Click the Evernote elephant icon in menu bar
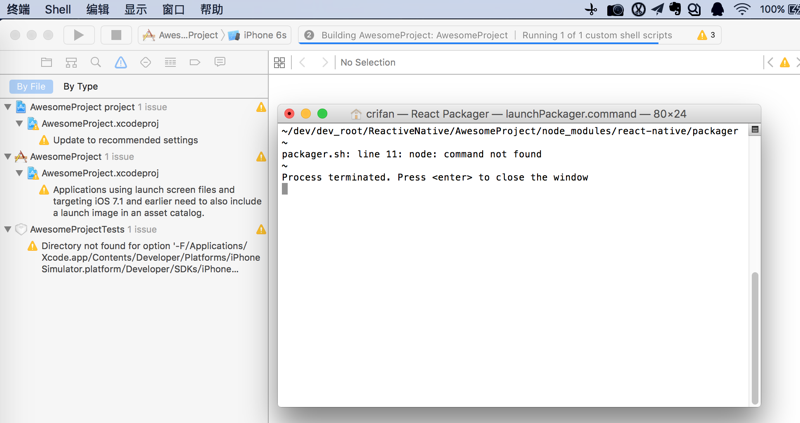This screenshot has height=423, width=800. 675,9
